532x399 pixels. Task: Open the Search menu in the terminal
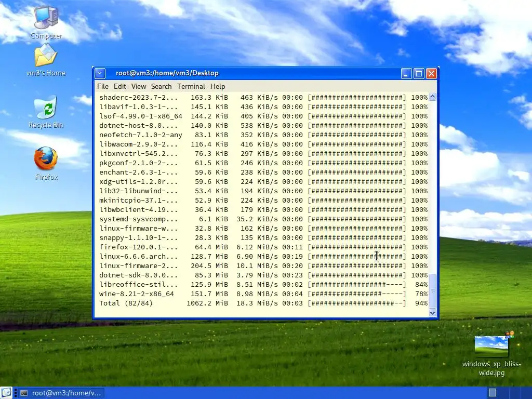pos(161,87)
